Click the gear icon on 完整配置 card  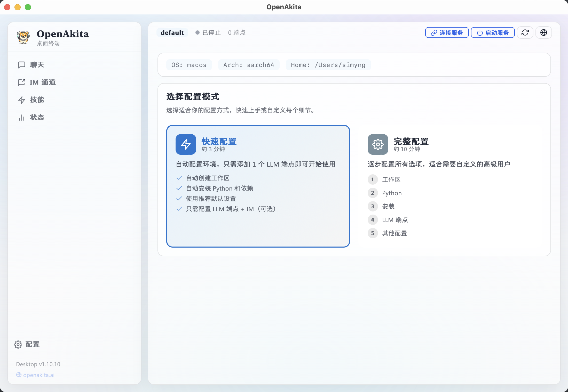[x=378, y=144]
